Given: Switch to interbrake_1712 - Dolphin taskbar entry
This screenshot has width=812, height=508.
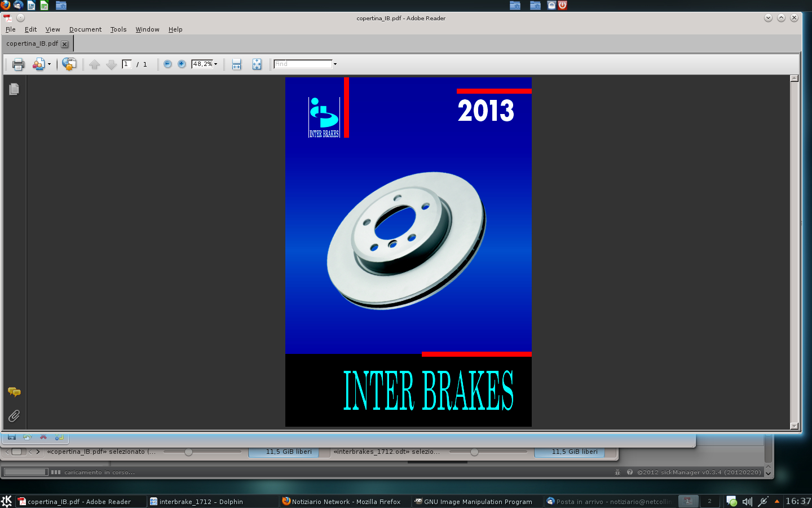Looking at the screenshot, I should point(212,501).
